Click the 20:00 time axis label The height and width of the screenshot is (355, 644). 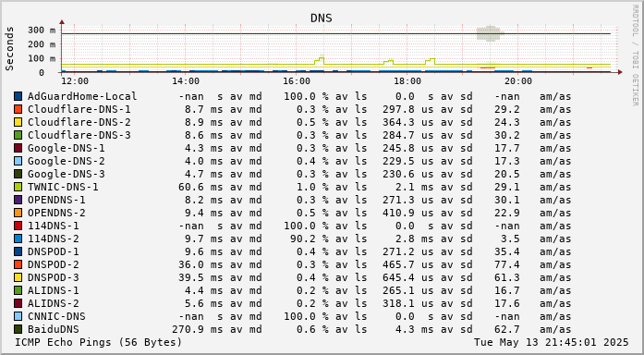pos(518,81)
